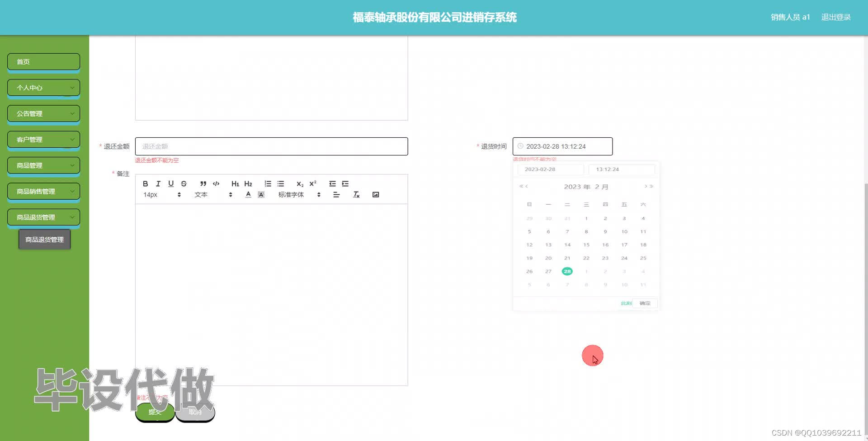Toggle italic formatting in the remarks editor
868x441 pixels.
click(158, 183)
